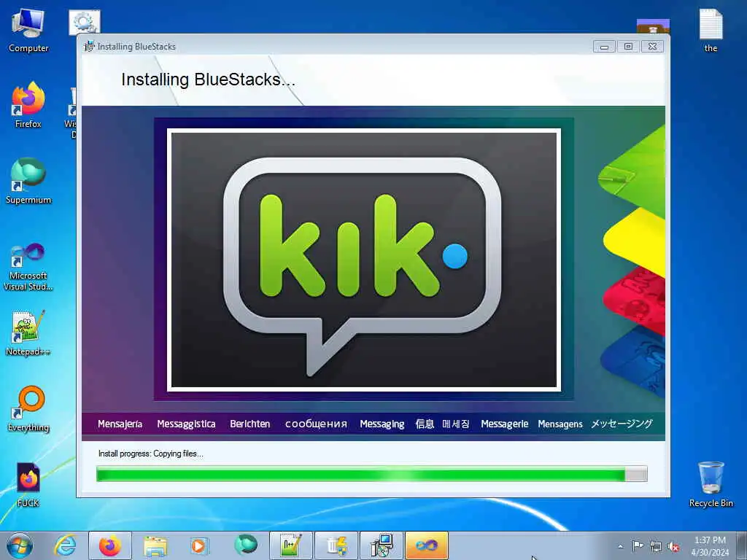
Task: Click the 'Installing BlueStacks...' heading
Action: (208, 79)
